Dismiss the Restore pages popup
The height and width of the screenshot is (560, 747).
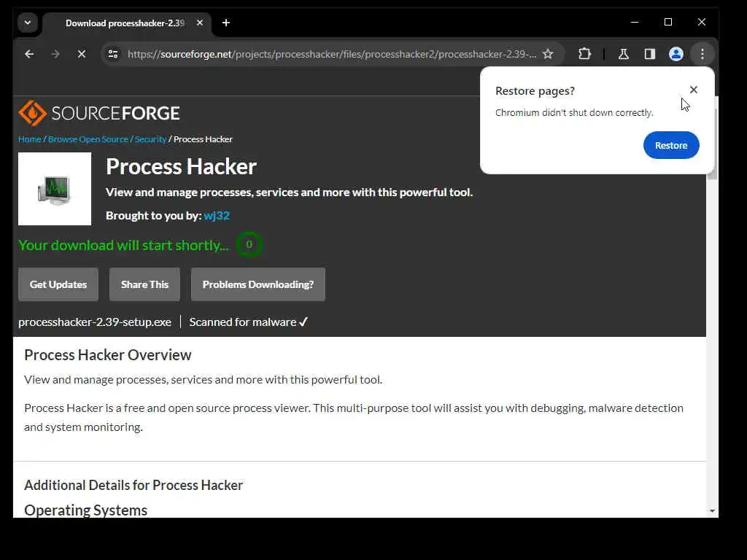pos(694,90)
